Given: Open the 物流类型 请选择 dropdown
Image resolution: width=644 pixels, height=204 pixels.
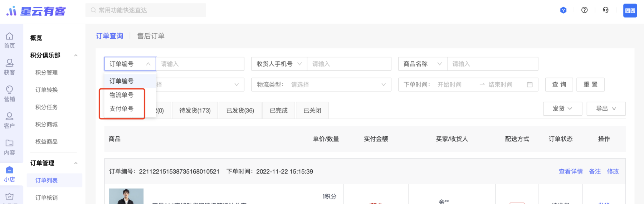Looking at the screenshot, I should 321,84.
